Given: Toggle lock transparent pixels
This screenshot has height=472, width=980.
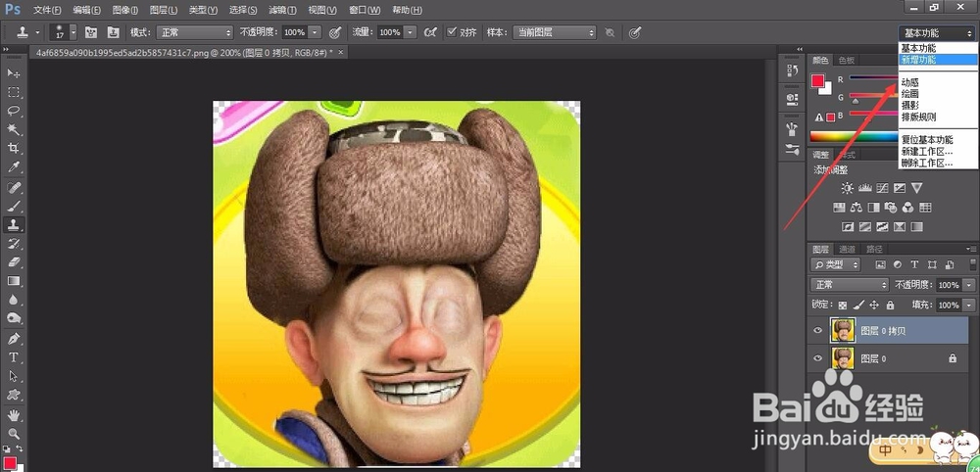Looking at the screenshot, I should (843, 306).
